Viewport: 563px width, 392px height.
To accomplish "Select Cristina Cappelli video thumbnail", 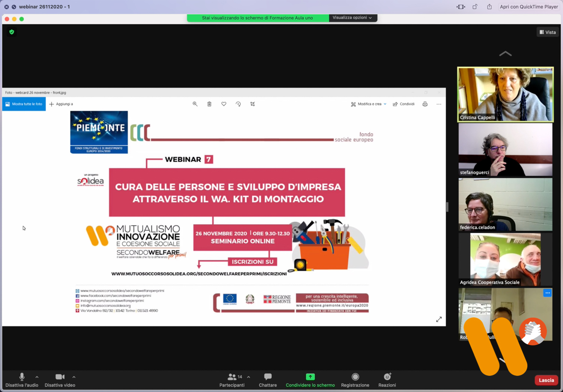I will click(x=505, y=95).
